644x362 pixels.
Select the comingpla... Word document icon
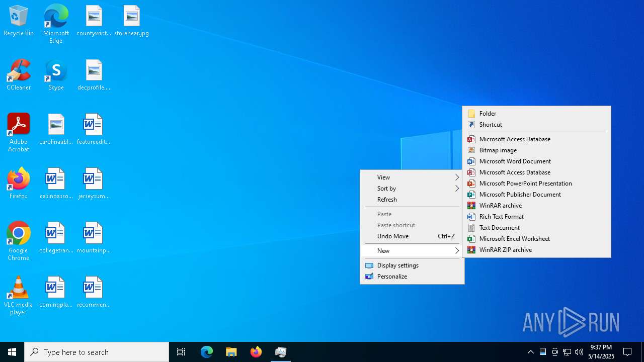click(56, 293)
